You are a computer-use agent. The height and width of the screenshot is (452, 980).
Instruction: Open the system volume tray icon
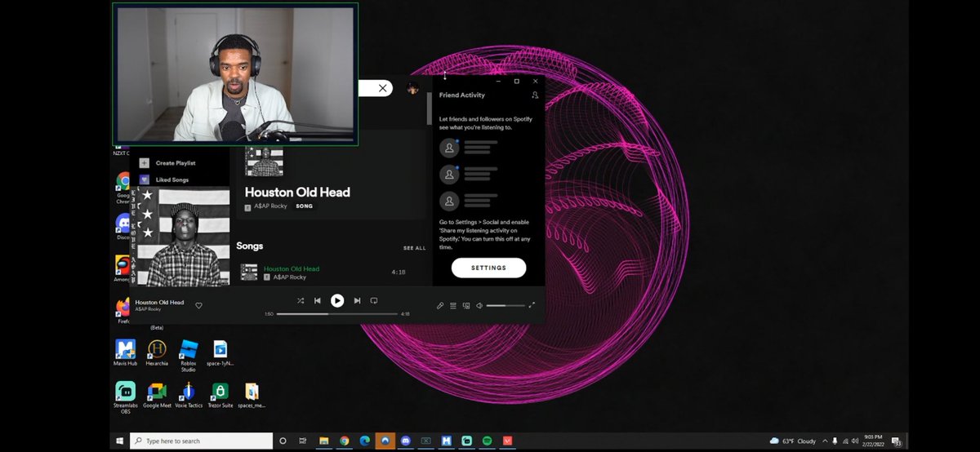(854, 441)
